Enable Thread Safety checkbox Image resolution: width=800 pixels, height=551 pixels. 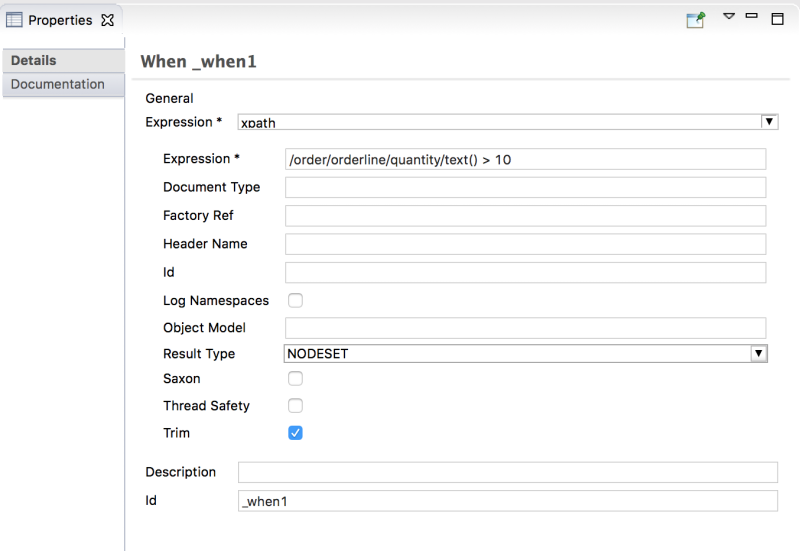click(295, 406)
